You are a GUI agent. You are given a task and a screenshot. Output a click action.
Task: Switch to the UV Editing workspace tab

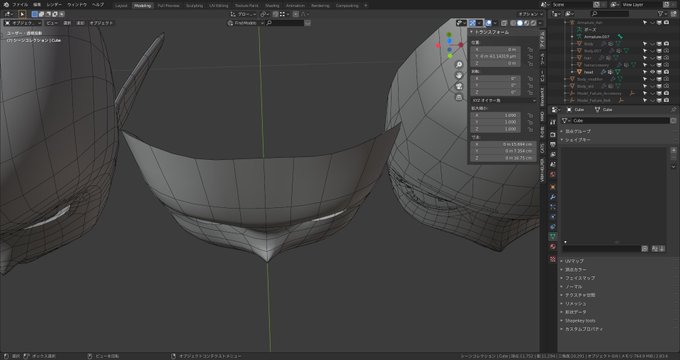tap(219, 6)
